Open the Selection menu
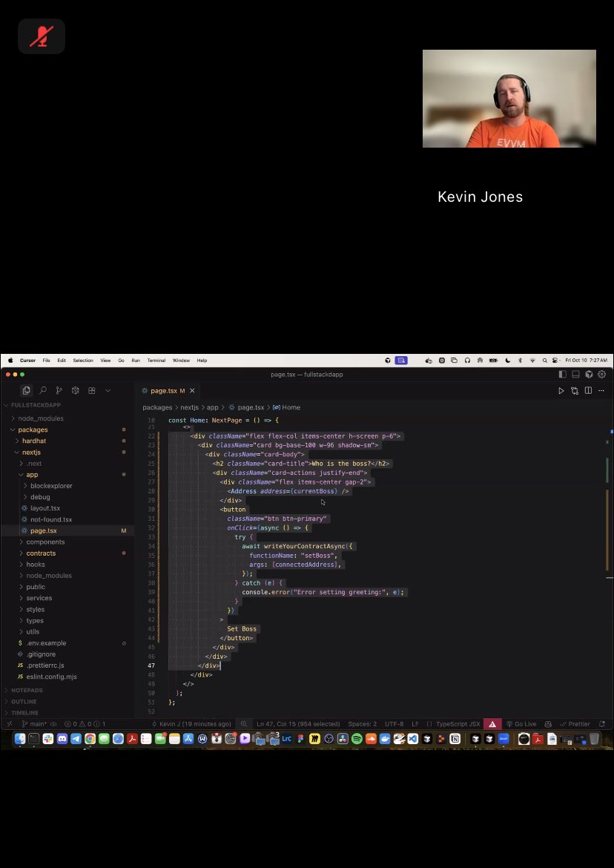 pos(83,361)
